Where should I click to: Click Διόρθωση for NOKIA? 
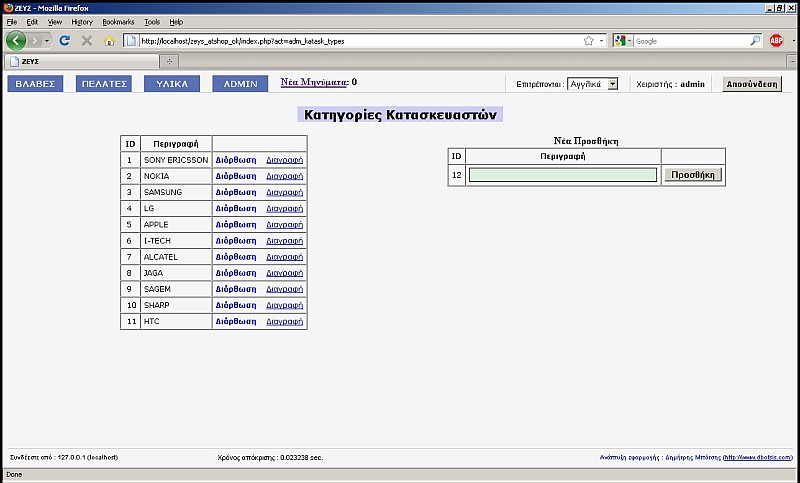coord(236,176)
